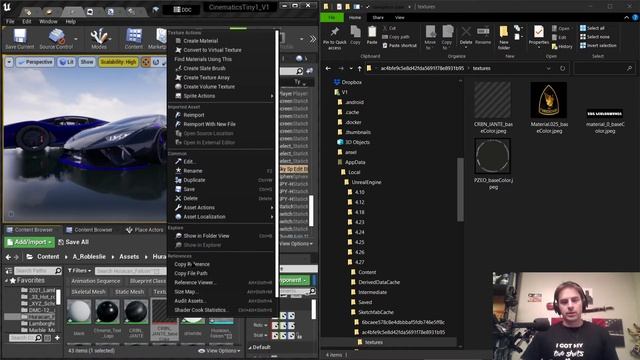The width and height of the screenshot is (640, 360).
Task: Click the Scalability: High warning button
Action: pyautogui.click(x=118, y=62)
